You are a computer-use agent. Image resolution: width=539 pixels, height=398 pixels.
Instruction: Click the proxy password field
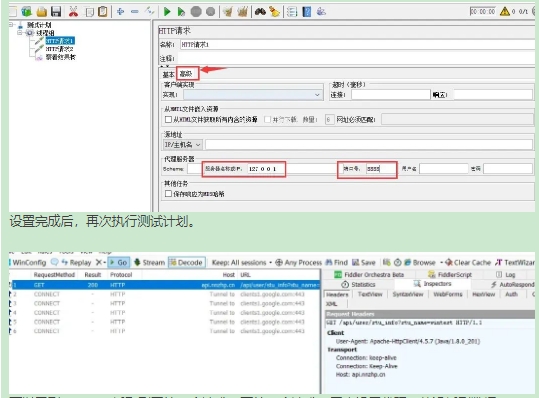point(508,169)
